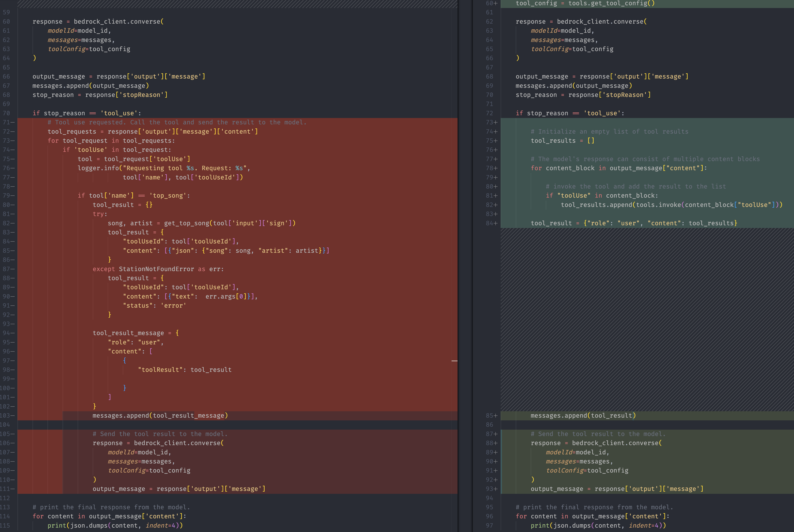Click "if stop_reason == 'tool_use':" in right pane
This screenshot has width=794, height=532.
[x=570, y=113]
